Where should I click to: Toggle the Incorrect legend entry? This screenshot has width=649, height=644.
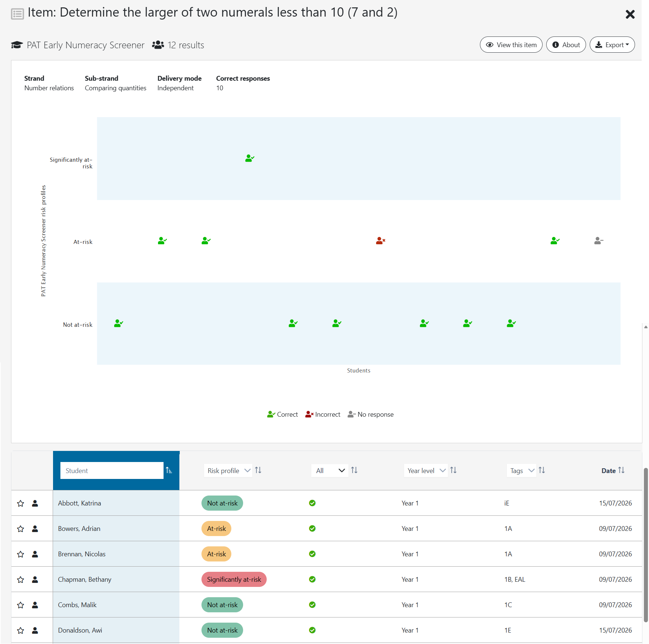[x=323, y=414]
